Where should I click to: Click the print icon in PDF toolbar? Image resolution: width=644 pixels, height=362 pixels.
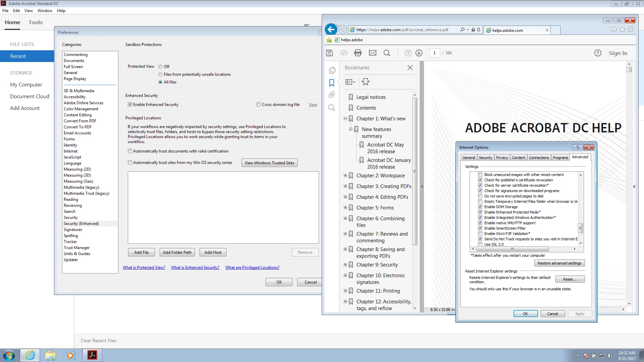(x=358, y=53)
